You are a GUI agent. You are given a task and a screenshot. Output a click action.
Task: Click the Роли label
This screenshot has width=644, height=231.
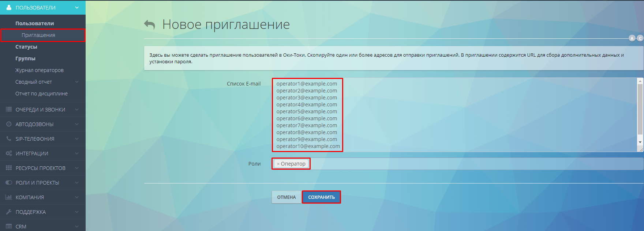click(x=254, y=164)
